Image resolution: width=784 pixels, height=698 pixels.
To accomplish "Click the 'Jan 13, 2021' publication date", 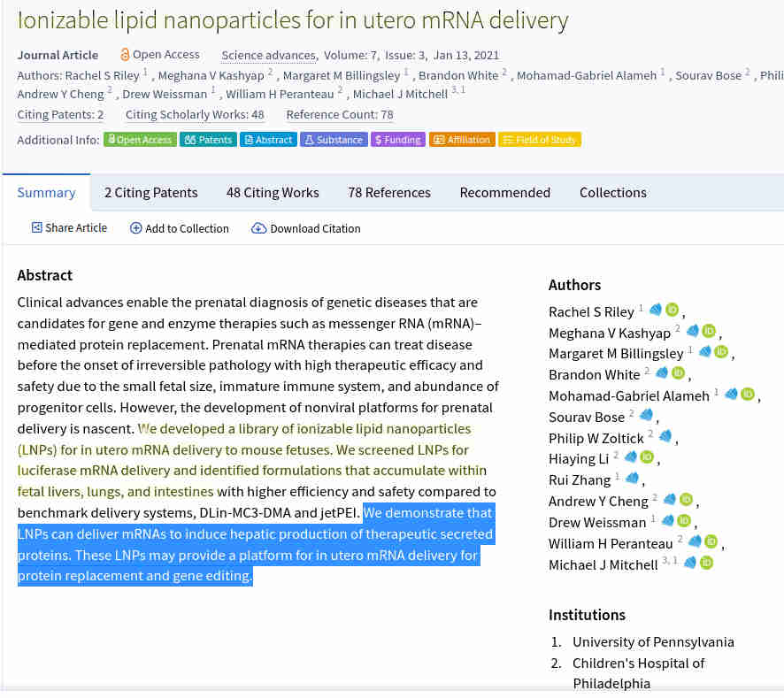I will tap(466, 55).
